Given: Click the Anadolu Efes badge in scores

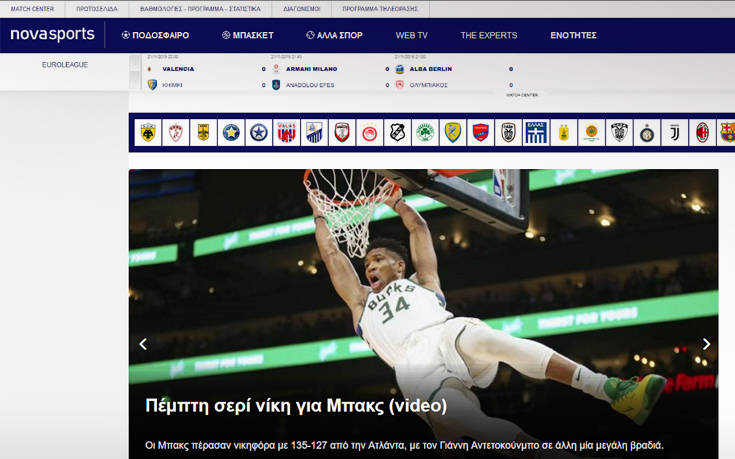Looking at the screenshot, I should click(276, 85).
